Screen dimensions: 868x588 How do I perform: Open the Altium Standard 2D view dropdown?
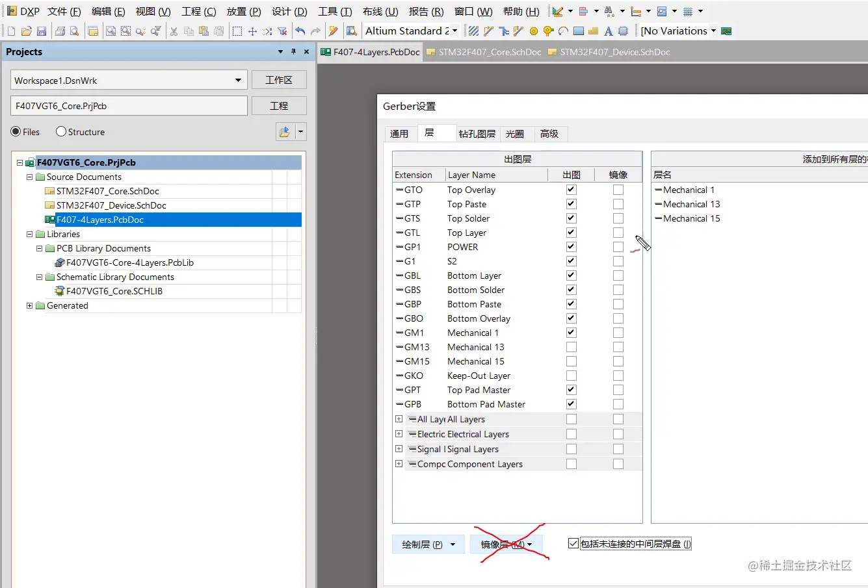point(454,31)
